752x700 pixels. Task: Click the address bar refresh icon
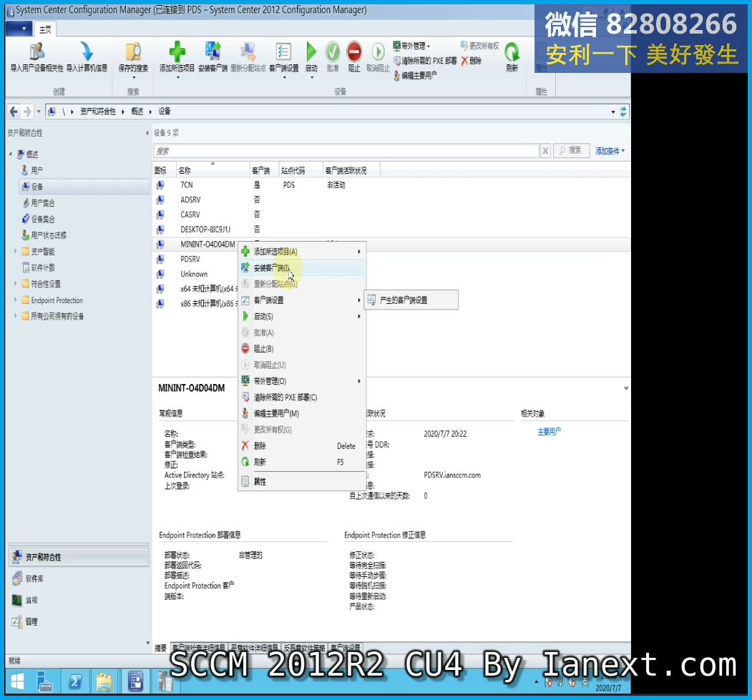[623, 112]
